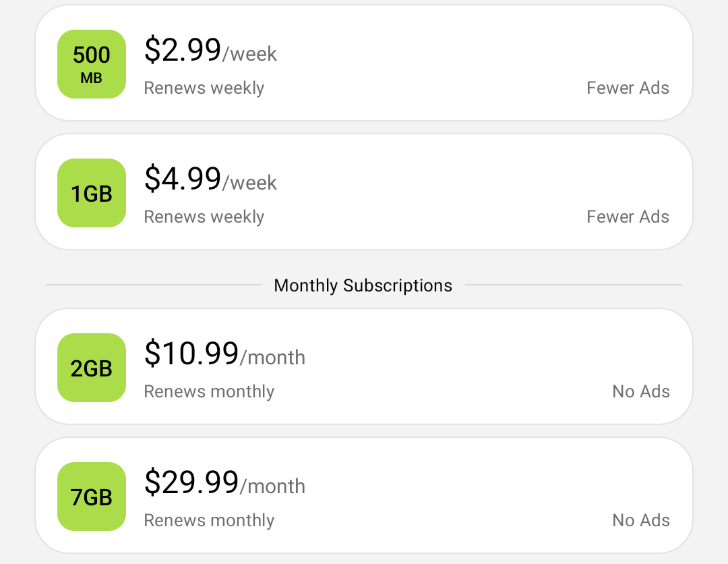Tap the 2GB green badge icon
728x564 pixels.
(x=92, y=368)
